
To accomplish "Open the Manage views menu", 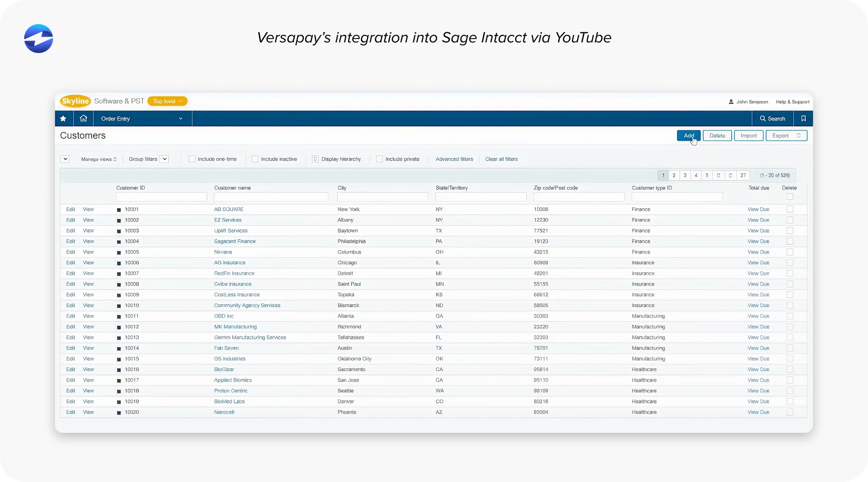I will (99, 159).
